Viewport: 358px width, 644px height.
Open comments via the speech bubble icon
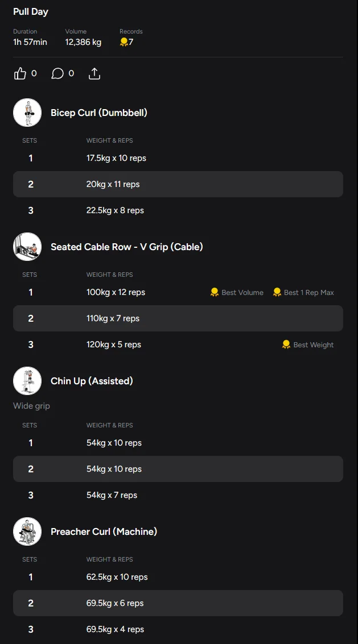pos(57,73)
